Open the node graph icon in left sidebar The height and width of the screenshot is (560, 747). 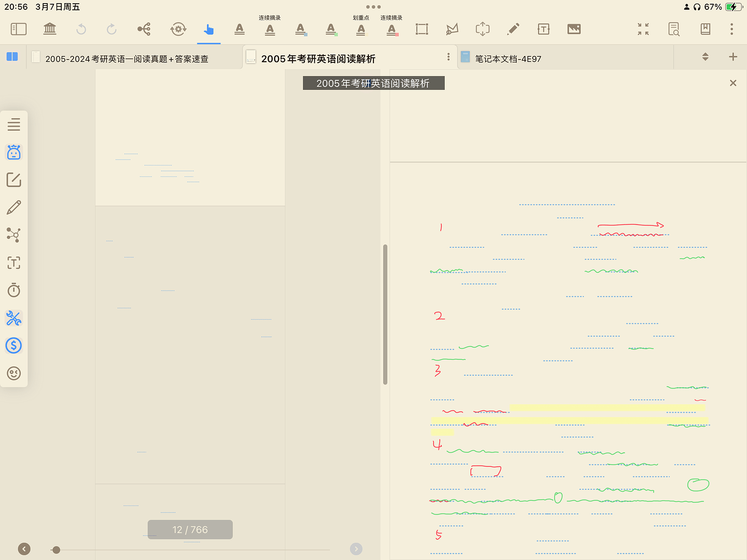click(x=14, y=235)
